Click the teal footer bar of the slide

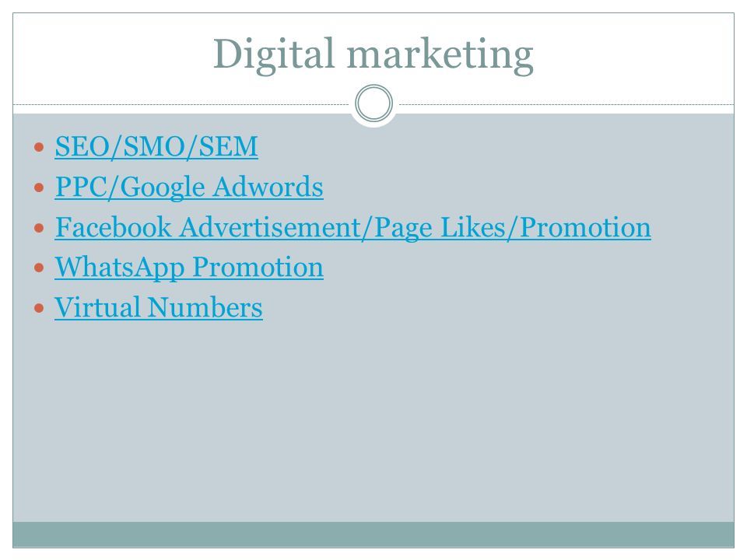373,534
